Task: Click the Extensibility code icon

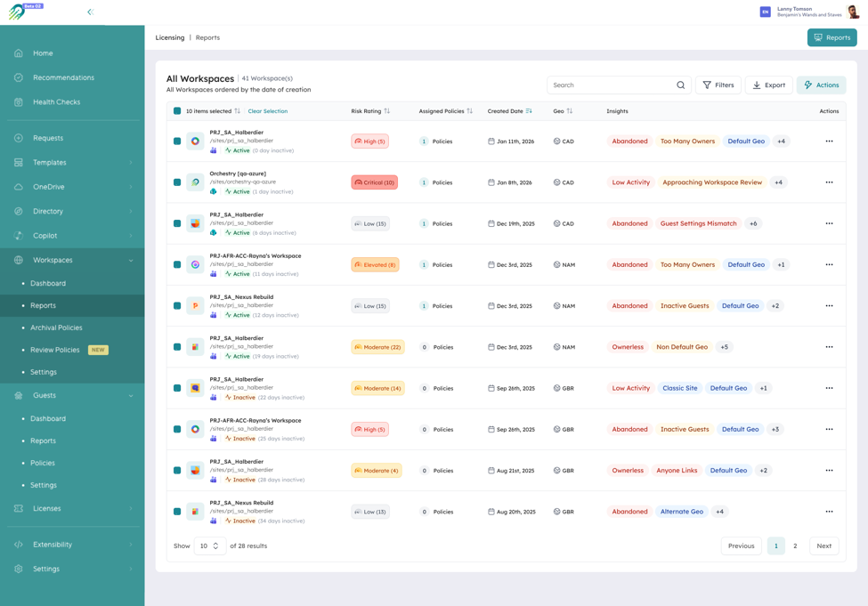Action: coord(19,544)
